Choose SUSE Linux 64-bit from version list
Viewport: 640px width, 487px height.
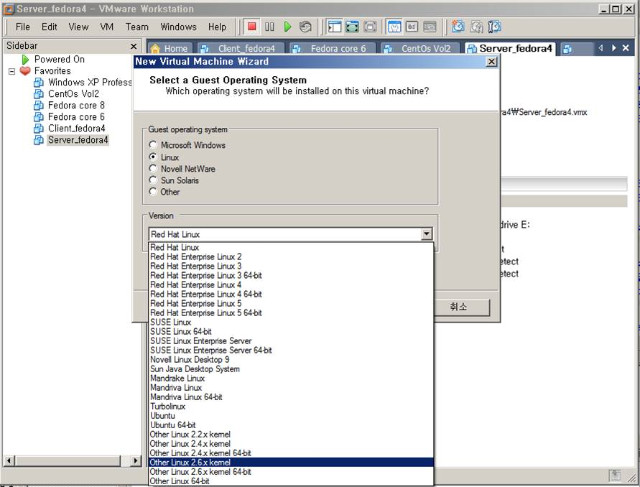[x=291, y=331]
